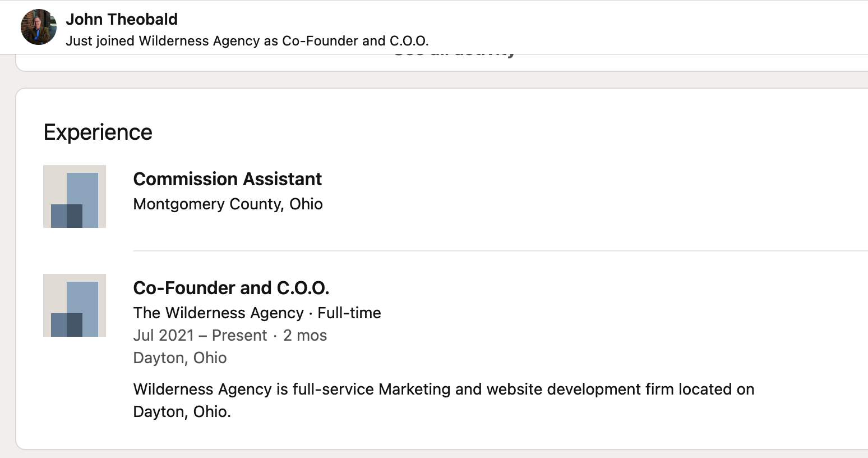Click the gray Dayton, Ohio location line
The image size is (868, 458).
click(179, 358)
